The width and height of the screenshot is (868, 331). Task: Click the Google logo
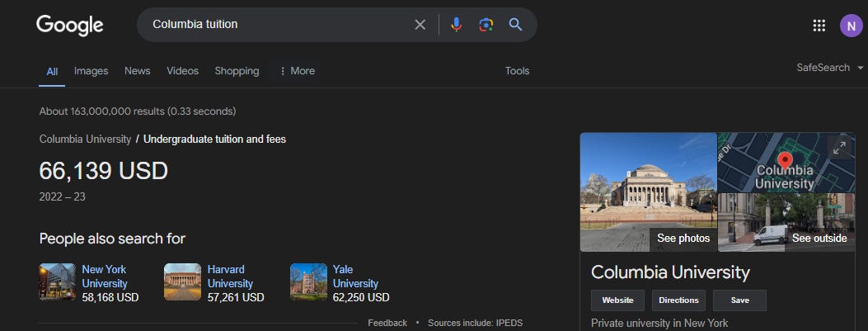(70, 26)
